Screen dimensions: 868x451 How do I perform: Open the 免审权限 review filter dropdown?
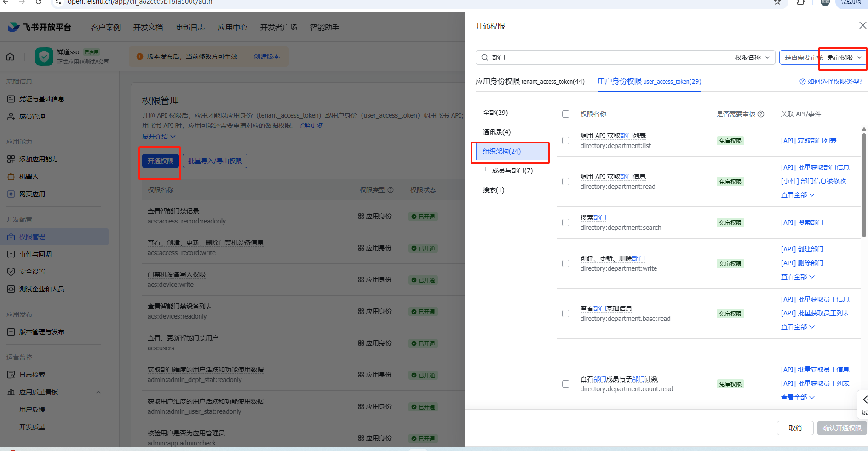pos(844,57)
